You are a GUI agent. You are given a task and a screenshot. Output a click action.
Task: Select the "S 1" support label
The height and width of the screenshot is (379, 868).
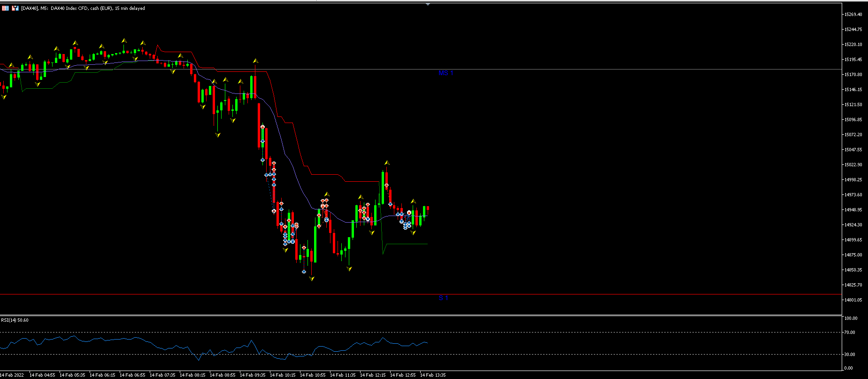click(x=444, y=298)
